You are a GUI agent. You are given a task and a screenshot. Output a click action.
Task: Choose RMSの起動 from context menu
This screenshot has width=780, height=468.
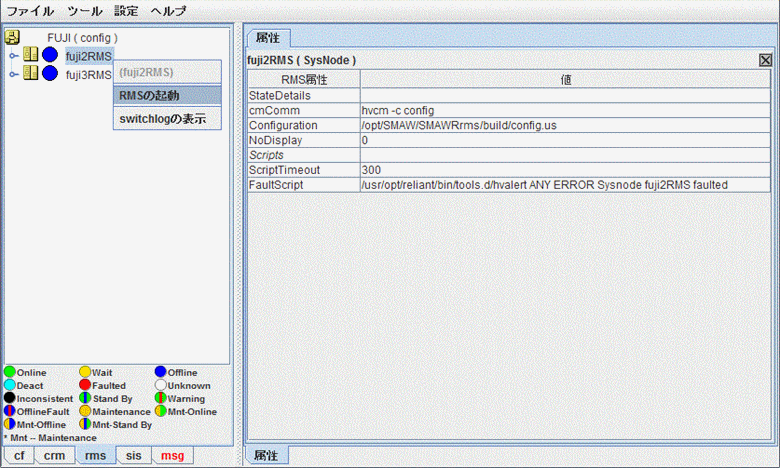pos(167,95)
